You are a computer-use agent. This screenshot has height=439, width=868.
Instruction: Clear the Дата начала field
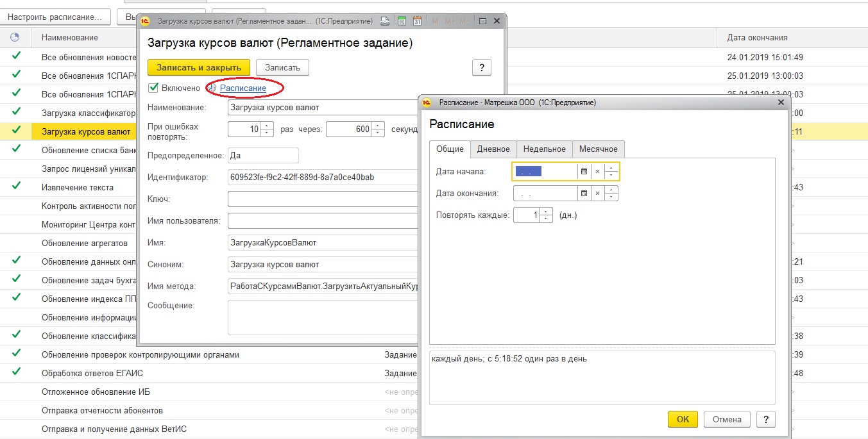click(x=597, y=172)
